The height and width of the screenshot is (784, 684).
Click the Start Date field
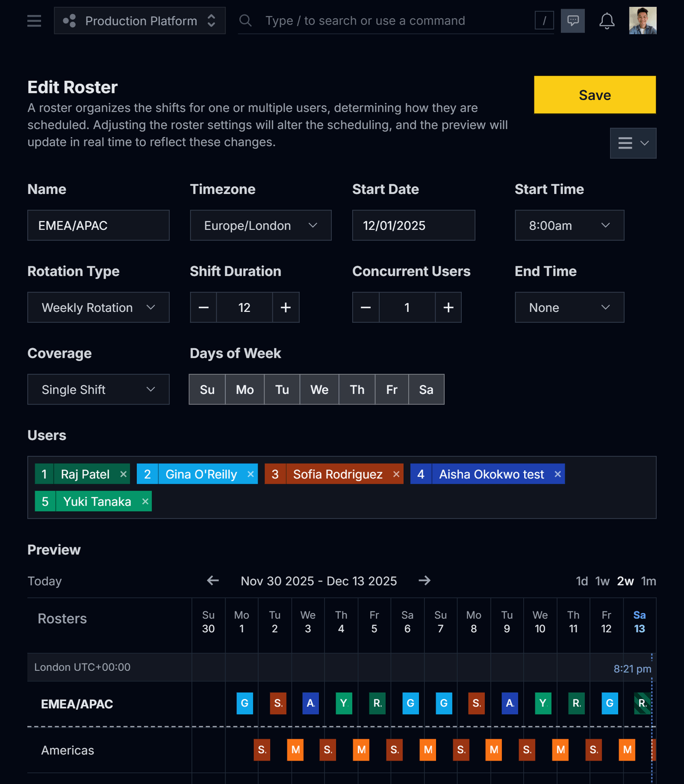(x=413, y=225)
